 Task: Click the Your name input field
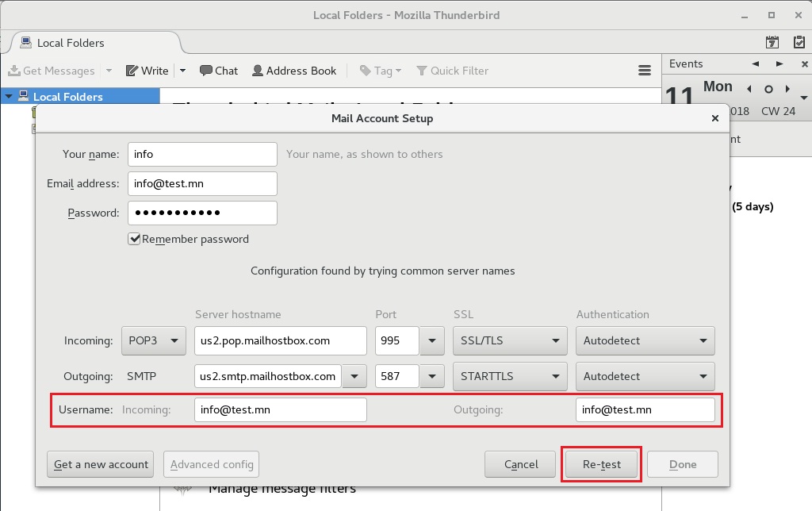pos(202,155)
